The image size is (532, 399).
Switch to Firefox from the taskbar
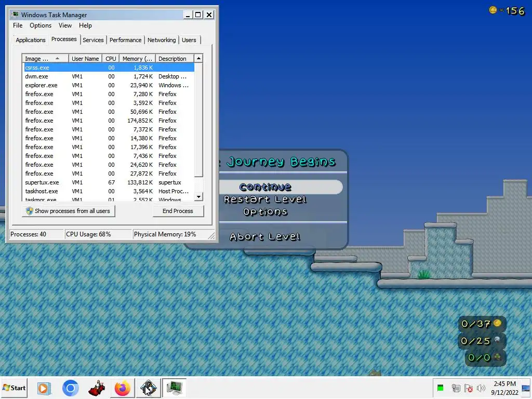click(x=123, y=388)
